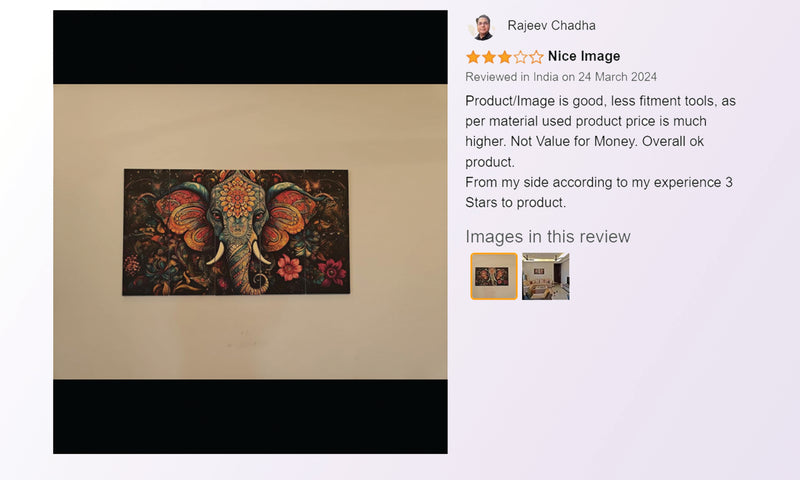Open the Rajeev Chadha reviewer name
The height and width of the screenshot is (480, 800).
click(x=551, y=26)
